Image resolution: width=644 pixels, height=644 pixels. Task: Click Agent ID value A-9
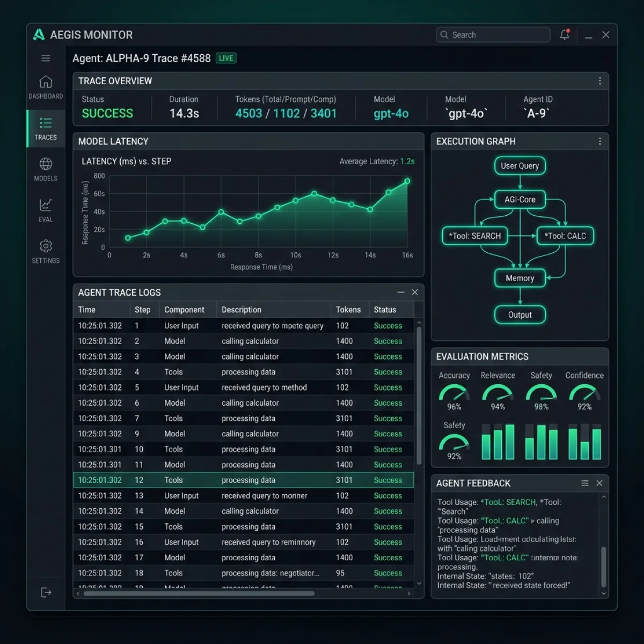[x=537, y=113]
